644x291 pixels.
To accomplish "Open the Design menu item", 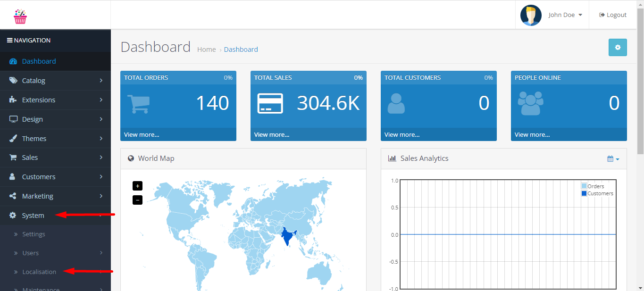I will [55, 119].
